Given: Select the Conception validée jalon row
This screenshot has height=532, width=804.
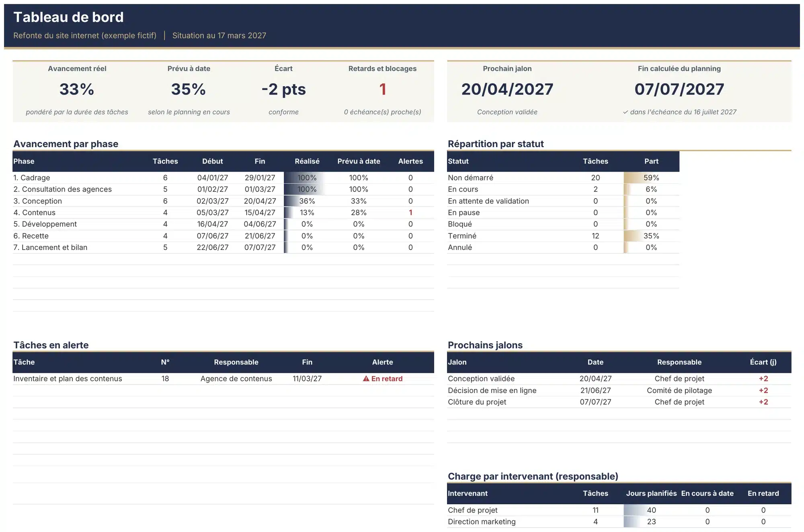Looking at the screenshot, I should (x=619, y=379).
